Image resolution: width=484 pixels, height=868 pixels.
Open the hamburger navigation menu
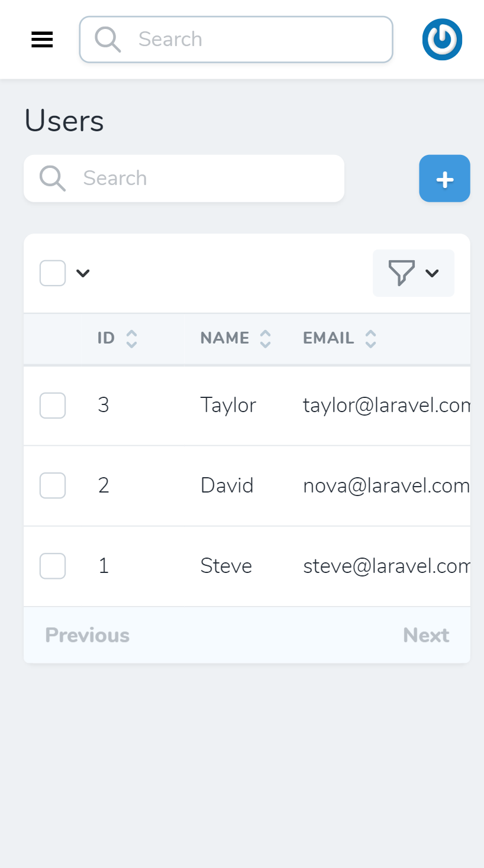coord(41,39)
